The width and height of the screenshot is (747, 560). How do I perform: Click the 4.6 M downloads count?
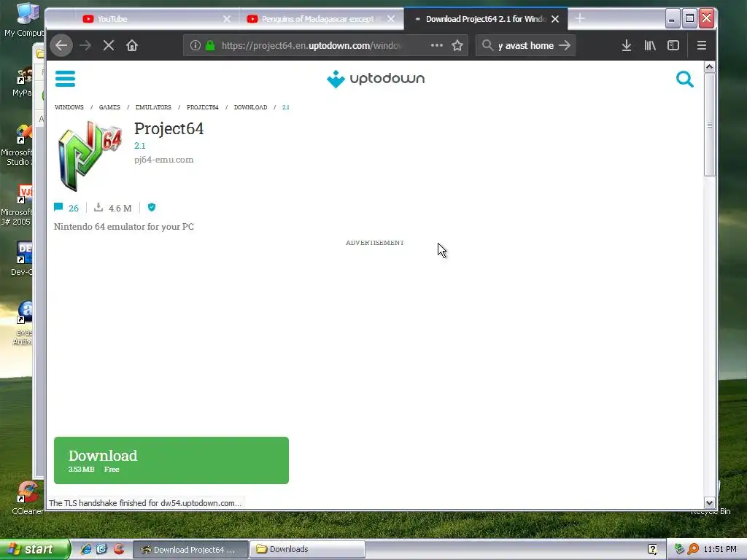pyautogui.click(x=120, y=208)
